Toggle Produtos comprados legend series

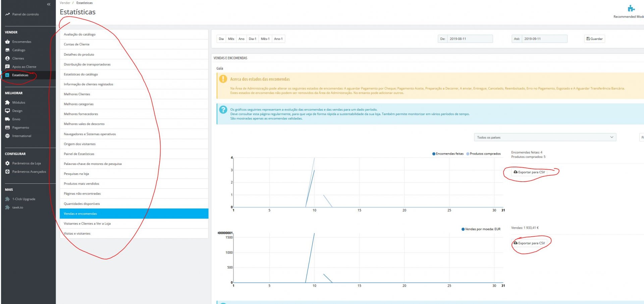[483, 154]
